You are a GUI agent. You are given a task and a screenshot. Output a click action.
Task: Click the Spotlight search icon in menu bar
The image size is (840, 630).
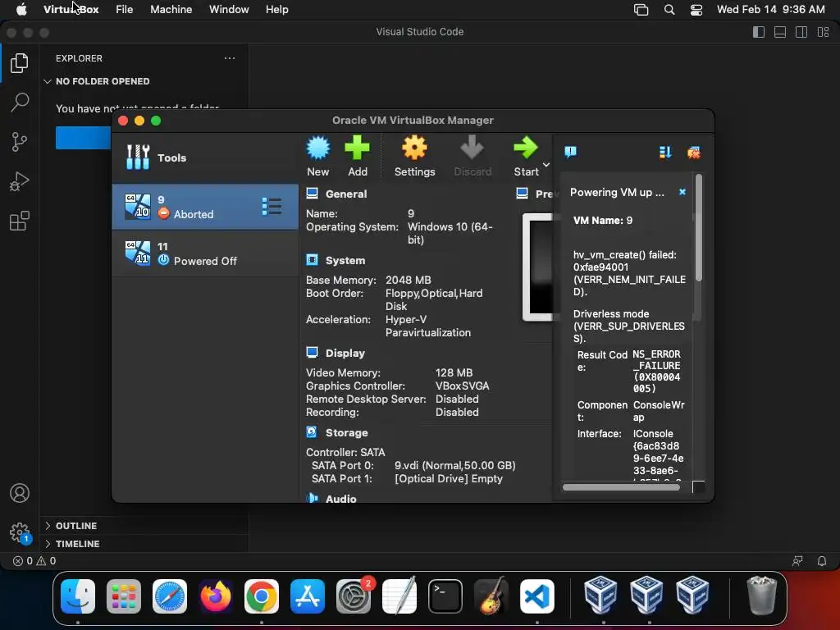click(x=669, y=10)
